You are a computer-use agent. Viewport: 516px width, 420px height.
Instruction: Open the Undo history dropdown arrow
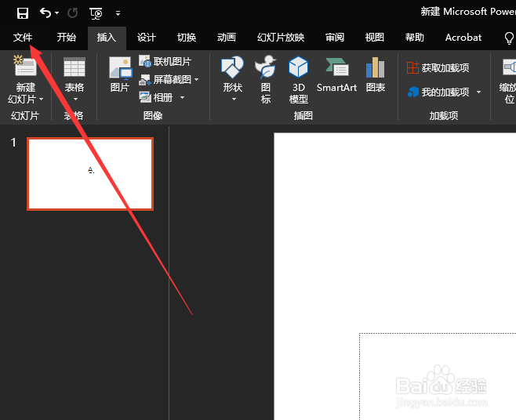pyautogui.click(x=57, y=13)
